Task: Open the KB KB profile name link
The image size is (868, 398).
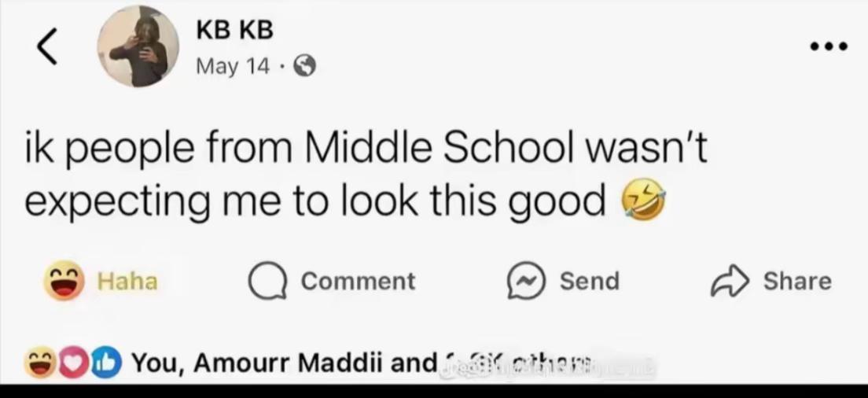Action: [x=235, y=31]
